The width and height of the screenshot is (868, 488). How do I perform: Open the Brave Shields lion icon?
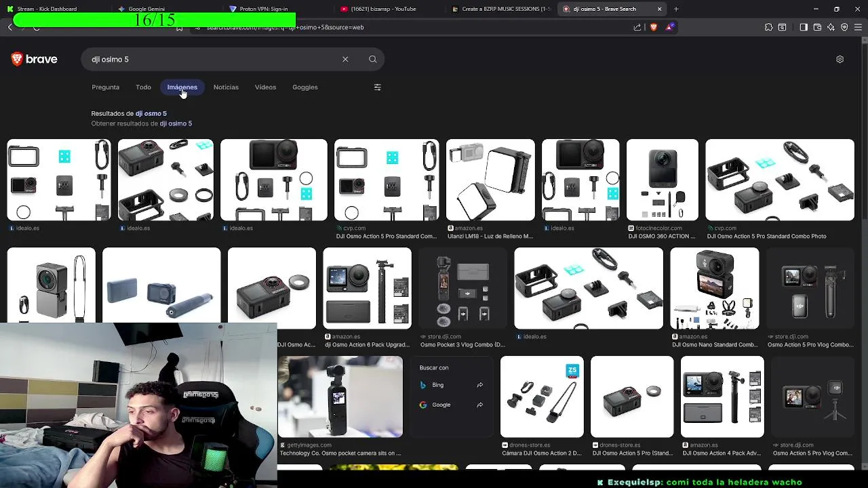click(654, 27)
